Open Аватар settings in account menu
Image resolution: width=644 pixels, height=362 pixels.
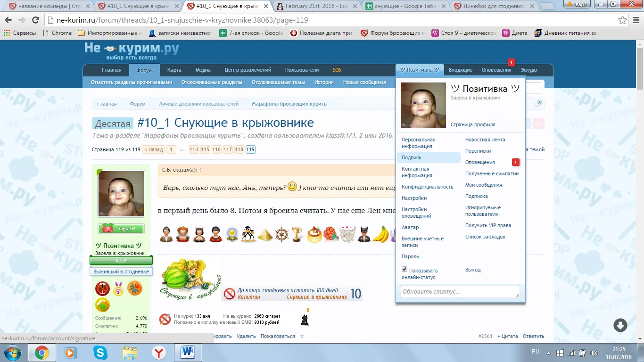point(410,227)
